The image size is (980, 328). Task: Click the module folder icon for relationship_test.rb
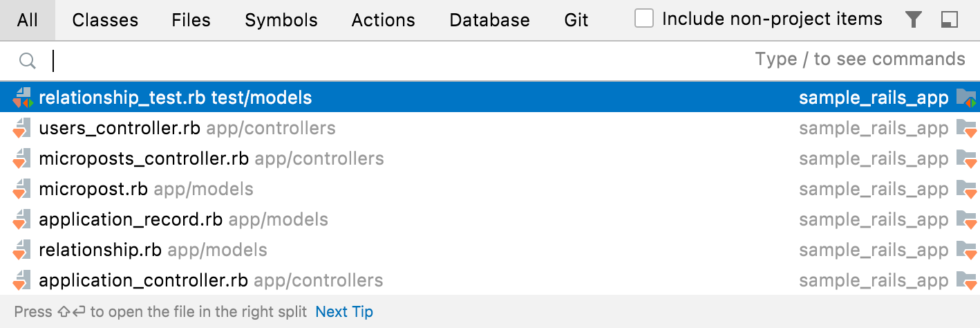(965, 98)
